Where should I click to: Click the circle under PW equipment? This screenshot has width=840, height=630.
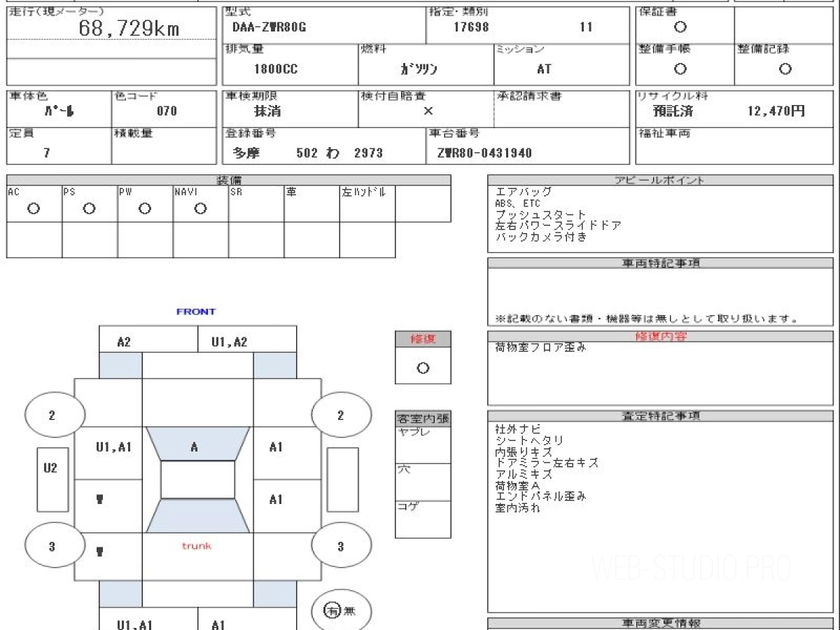(145, 209)
